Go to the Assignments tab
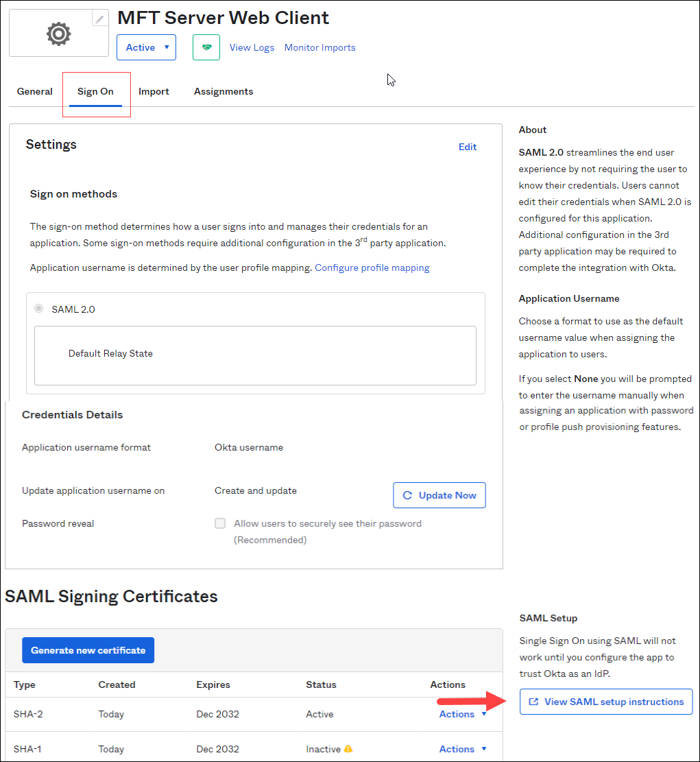 (x=224, y=91)
